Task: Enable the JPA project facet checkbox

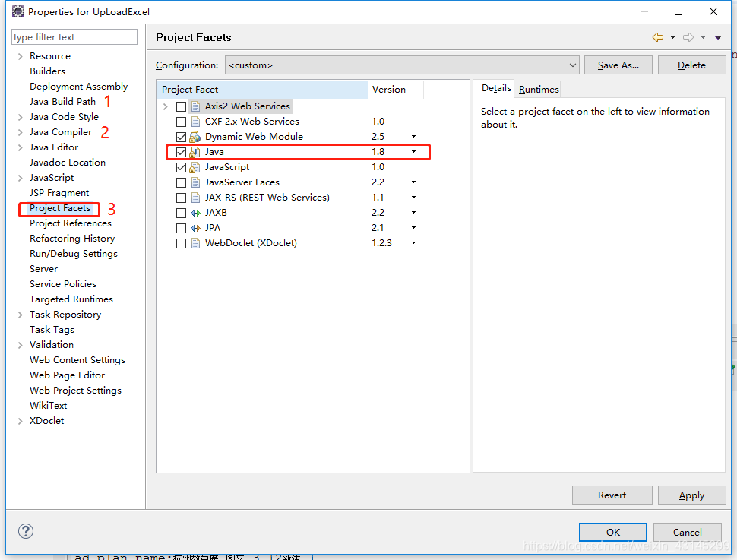Action: [181, 227]
